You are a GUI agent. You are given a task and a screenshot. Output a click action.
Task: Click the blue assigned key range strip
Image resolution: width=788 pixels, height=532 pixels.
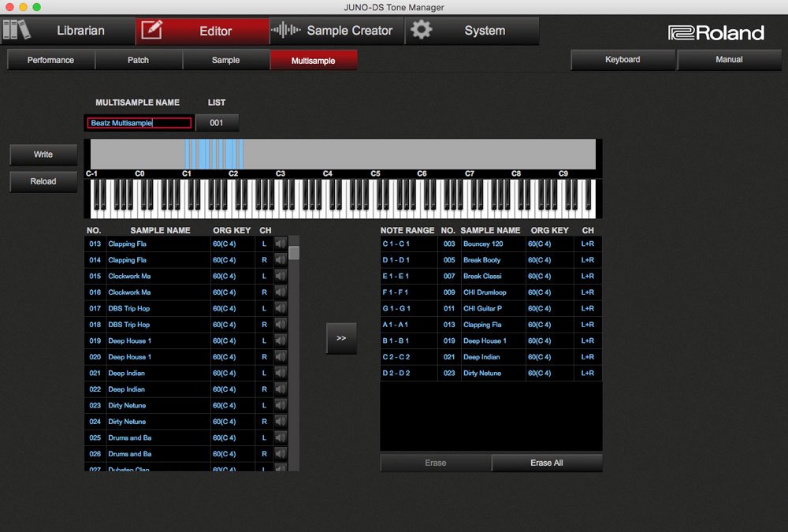pyautogui.click(x=214, y=154)
